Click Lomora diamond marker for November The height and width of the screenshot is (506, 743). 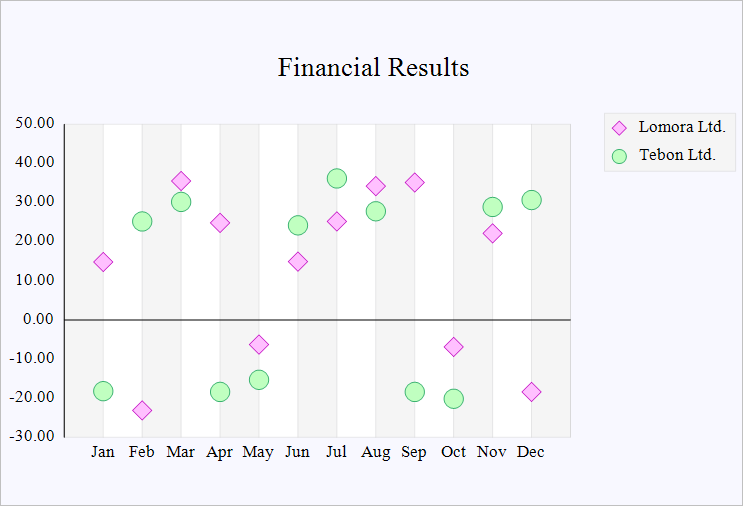(492, 234)
